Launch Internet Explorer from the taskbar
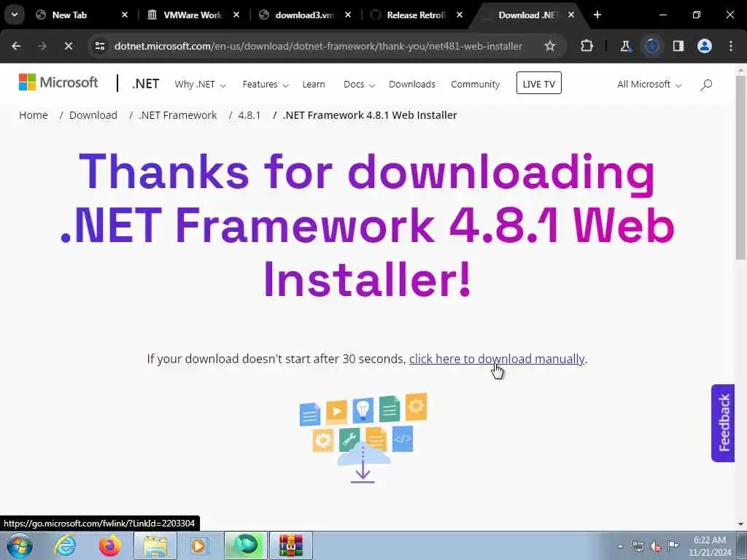Screen dimensions: 747x560 tap(65, 545)
